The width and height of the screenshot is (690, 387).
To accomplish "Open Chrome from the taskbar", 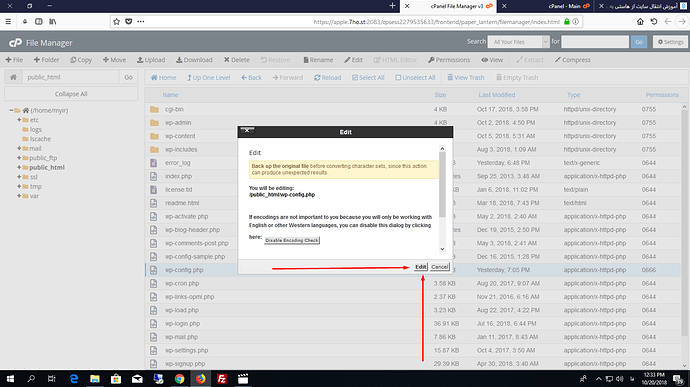I will 179,379.
